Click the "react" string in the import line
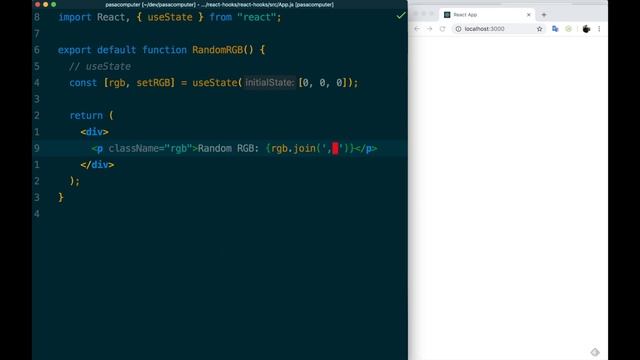Viewport: 640px width, 360px height. click(256, 18)
